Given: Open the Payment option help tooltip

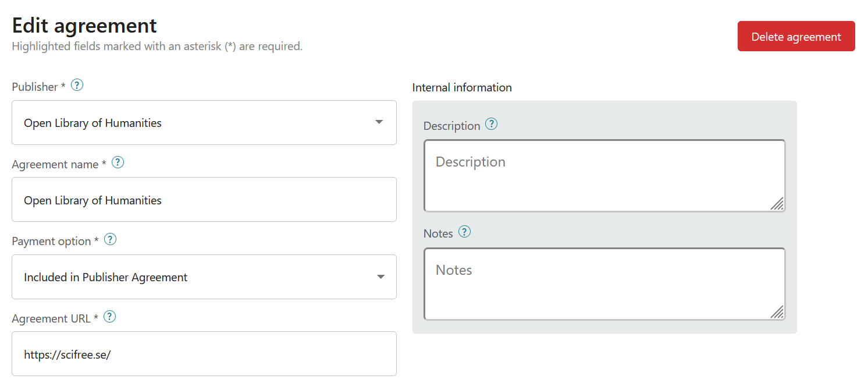Looking at the screenshot, I should pyautogui.click(x=109, y=239).
